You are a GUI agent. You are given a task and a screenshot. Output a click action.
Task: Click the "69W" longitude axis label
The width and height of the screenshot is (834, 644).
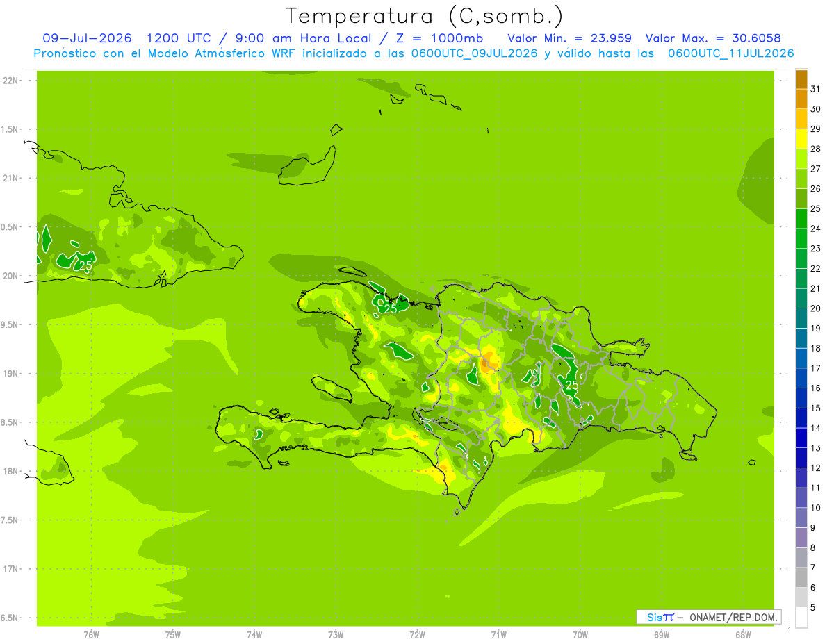pos(662,635)
